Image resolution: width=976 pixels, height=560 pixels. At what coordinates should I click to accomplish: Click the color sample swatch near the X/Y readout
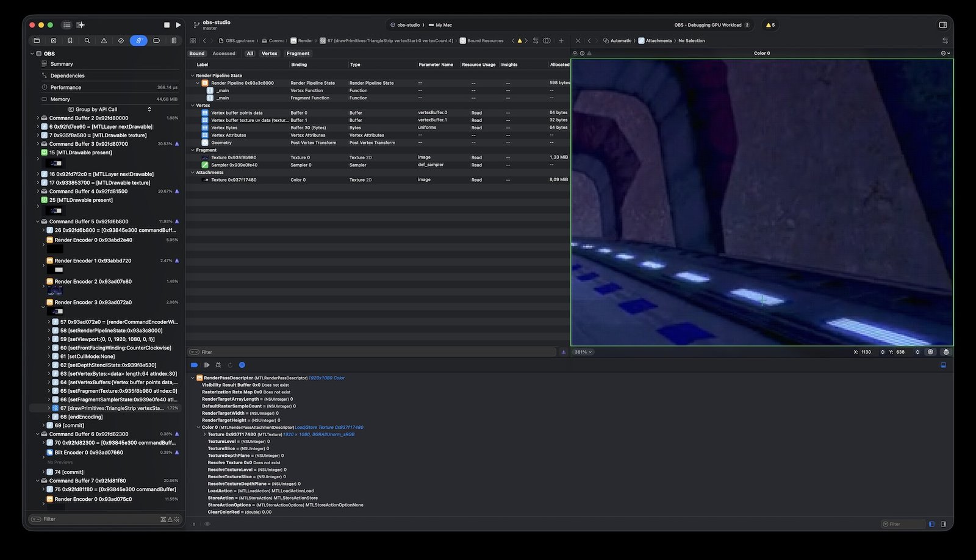[931, 352]
